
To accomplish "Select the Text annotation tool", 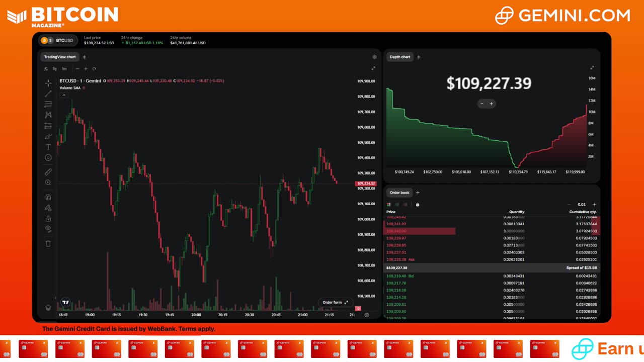I will point(48,147).
